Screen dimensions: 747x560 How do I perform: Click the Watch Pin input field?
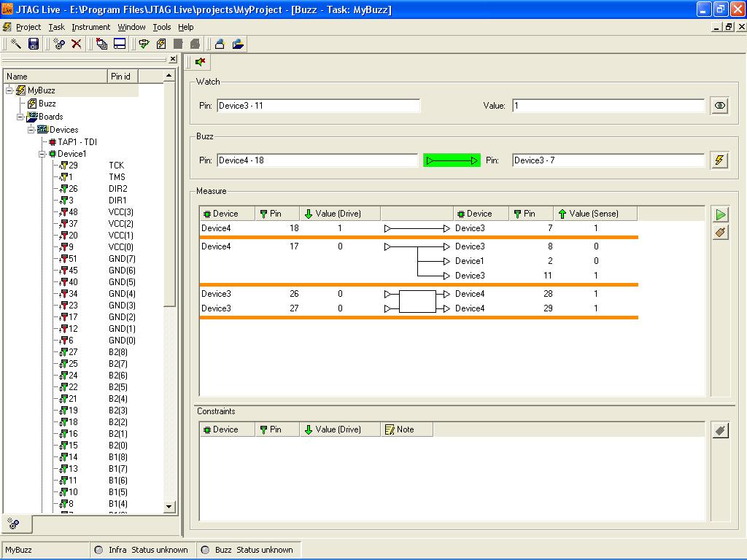[318, 106]
